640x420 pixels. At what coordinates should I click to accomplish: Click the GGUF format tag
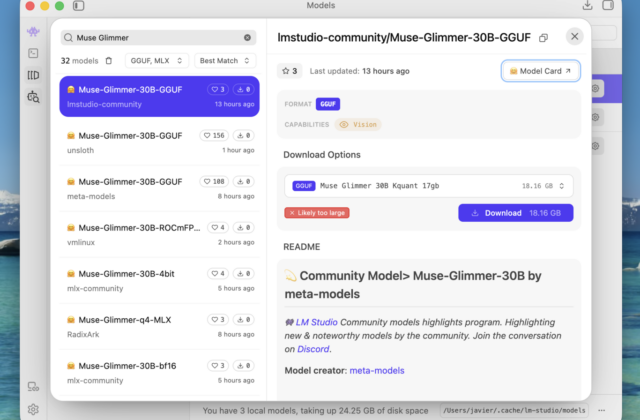[328, 104]
